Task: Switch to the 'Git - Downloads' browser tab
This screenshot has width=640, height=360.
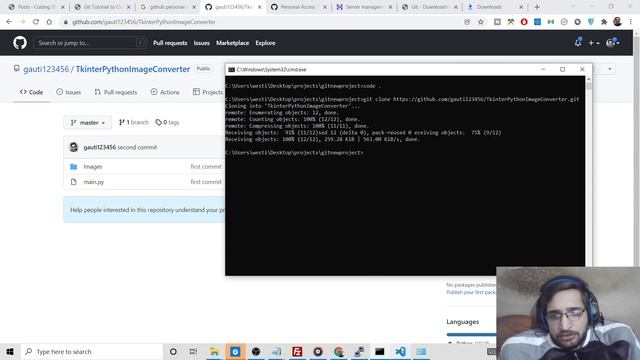Action: pos(429,7)
